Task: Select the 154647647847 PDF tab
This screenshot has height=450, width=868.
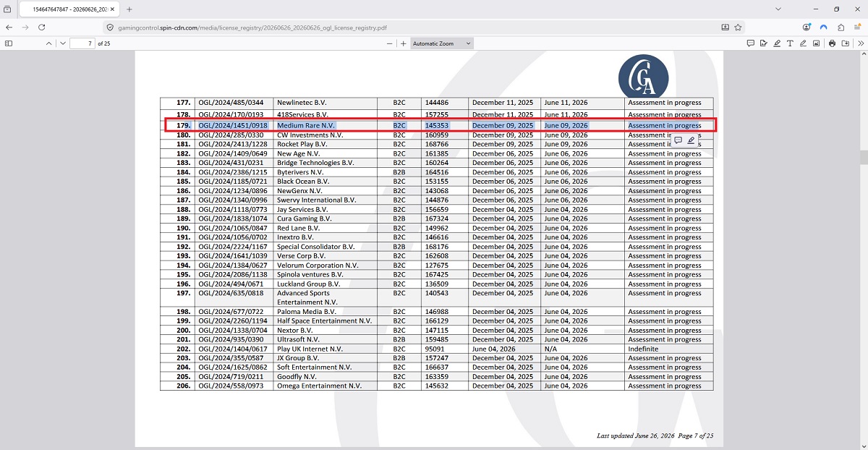Action: tap(69, 9)
